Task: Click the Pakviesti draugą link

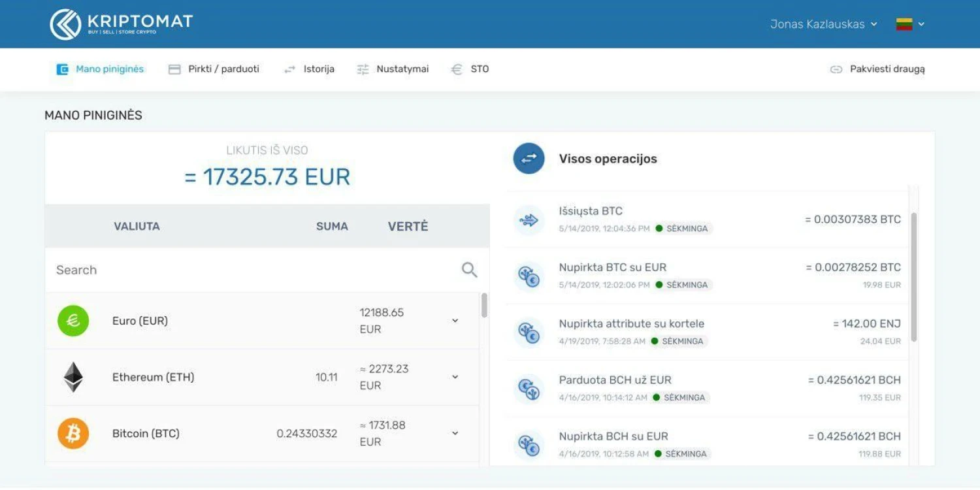Action: pos(877,69)
